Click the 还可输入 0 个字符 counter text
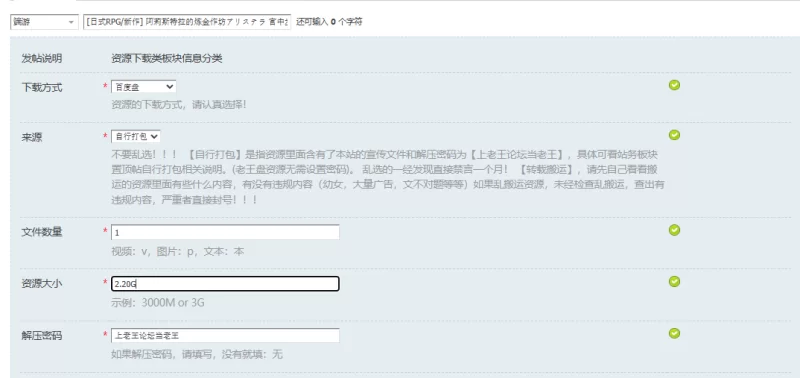This screenshot has height=378, width=800. coord(329,22)
